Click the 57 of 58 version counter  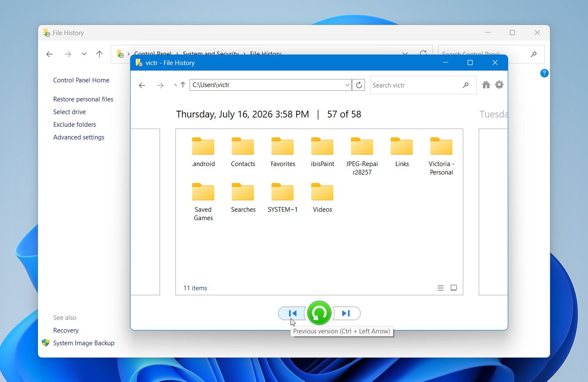(x=344, y=114)
